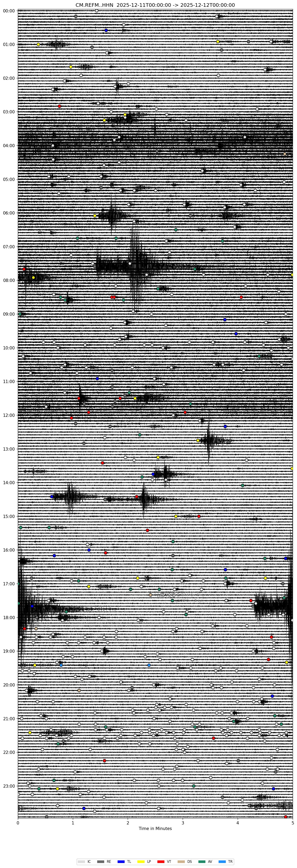This screenshot has width=297, height=868.
Task: Click the red VT legend swatch
Action: (161, 859)
